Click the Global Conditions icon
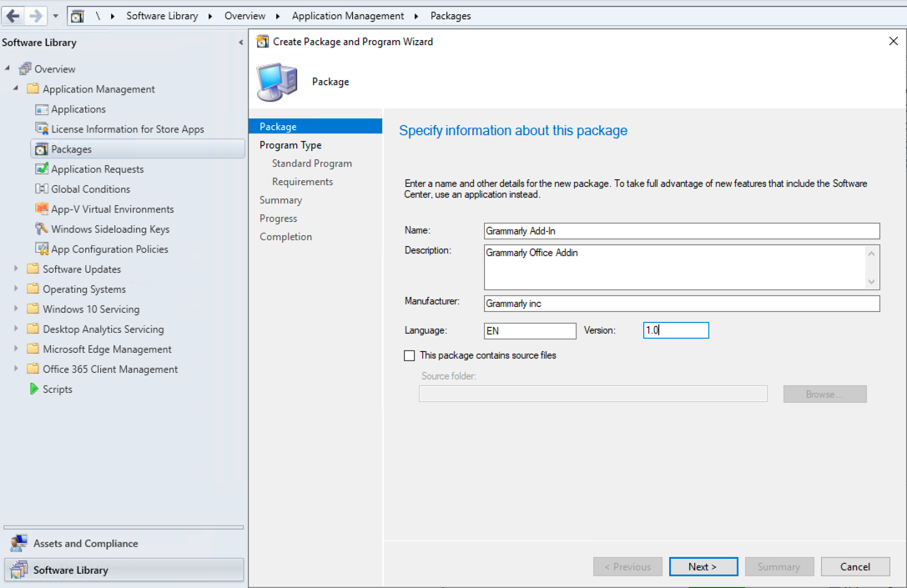907x588 pixels. click(42, 189)
